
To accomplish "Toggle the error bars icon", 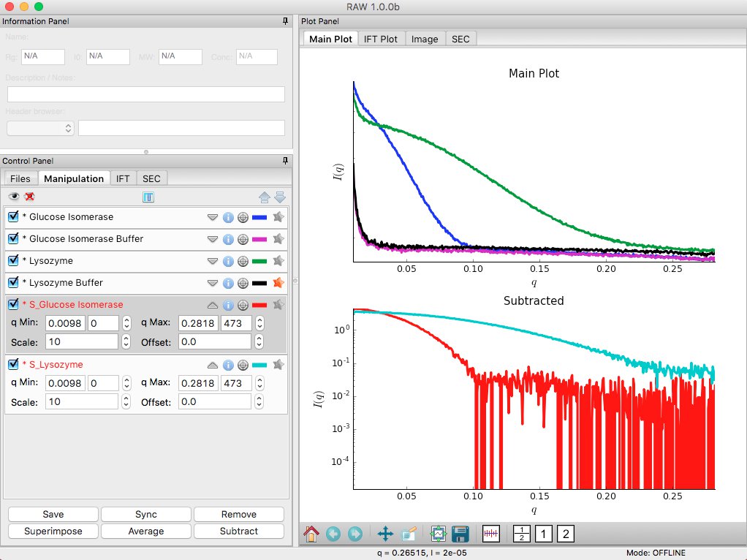I will pos(490,534).
